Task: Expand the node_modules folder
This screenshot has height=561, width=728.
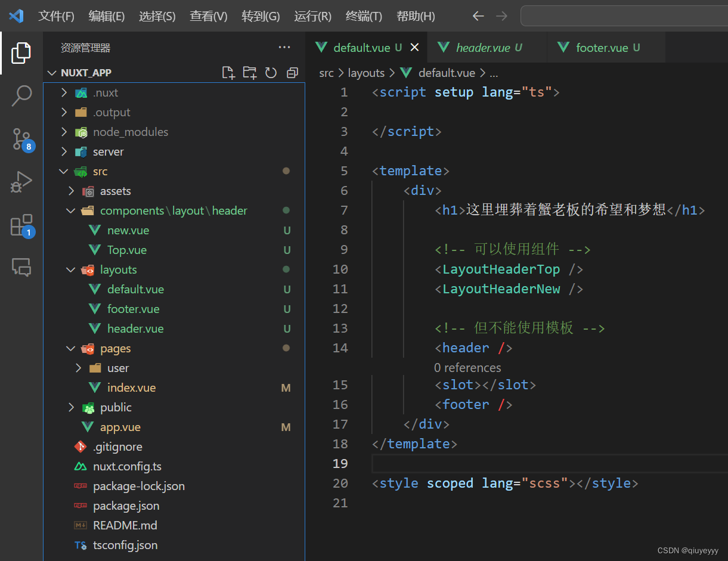Action: (x=64, y=132)
